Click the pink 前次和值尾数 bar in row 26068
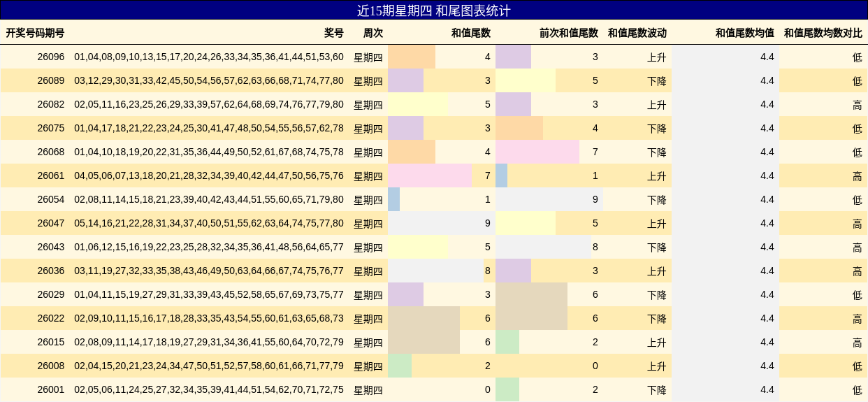The height and width of the screenshot is (402, 868). (x=537, y=152)
